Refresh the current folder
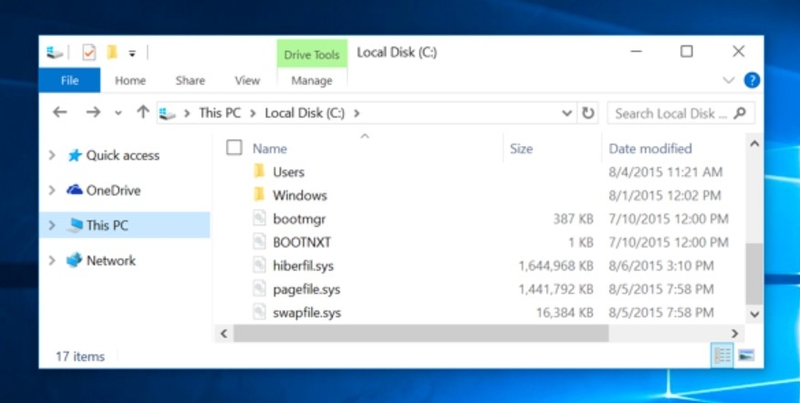This screenshot has height=403, width=800. [588, 113]
